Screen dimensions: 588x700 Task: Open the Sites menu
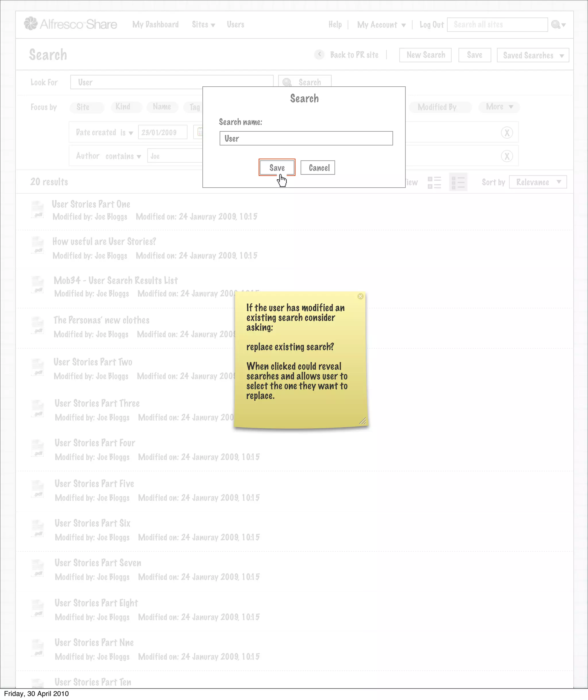(x=203, y=25)
